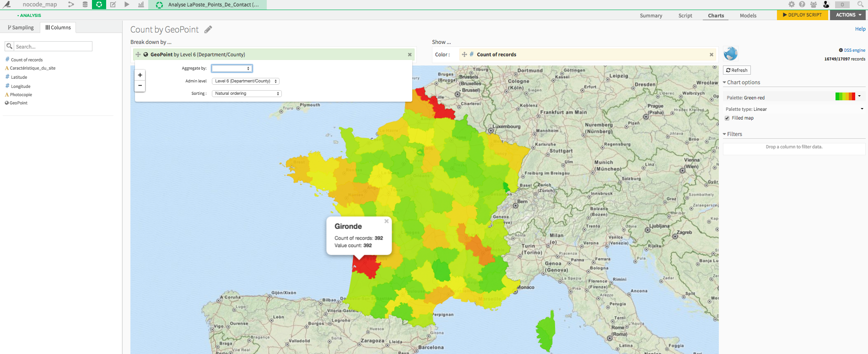This screenshot has width=868, height=354.
Task: Open the Admin level dropdown
Action: click(246, 81)
